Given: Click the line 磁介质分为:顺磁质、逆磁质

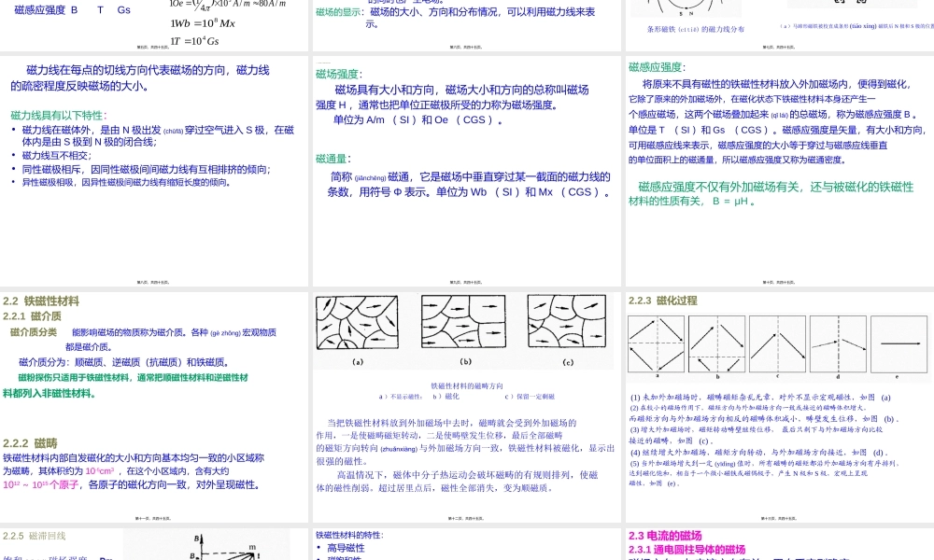Looking at the screenshot, I should click(x=124, y=362).
